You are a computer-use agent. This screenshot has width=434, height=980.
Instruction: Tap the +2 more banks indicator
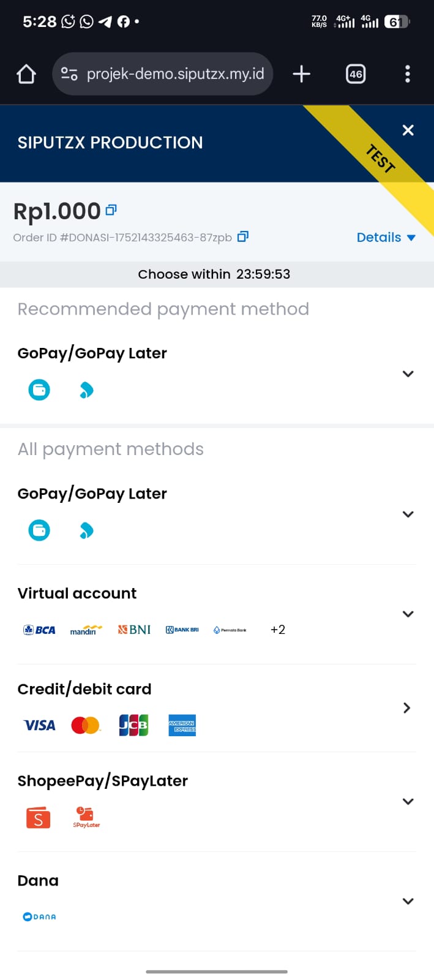(x=278, y=630)
